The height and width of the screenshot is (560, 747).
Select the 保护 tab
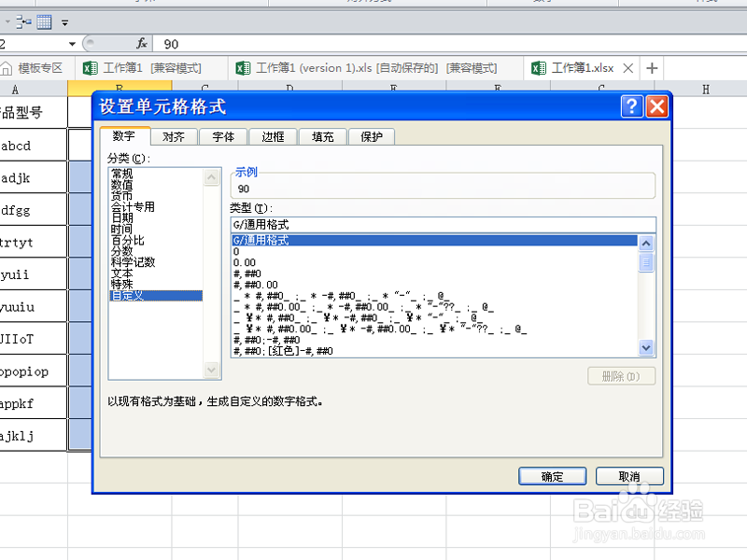pyautogui.click(x=372, y=136)
